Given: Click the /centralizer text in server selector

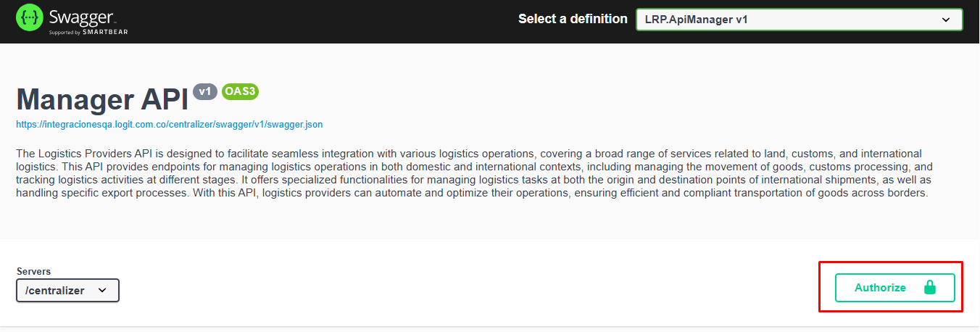Looking at the screenshot, I should 55,290.
